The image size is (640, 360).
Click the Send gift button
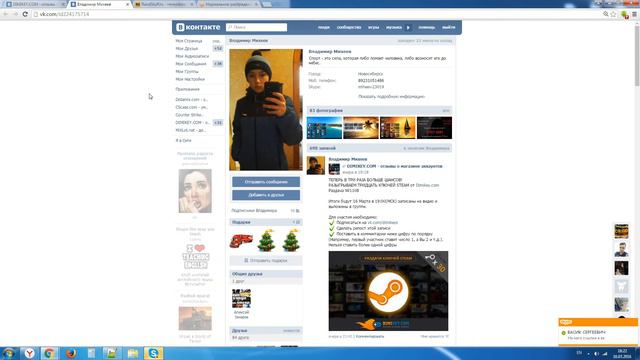click(x=266, y=260)
